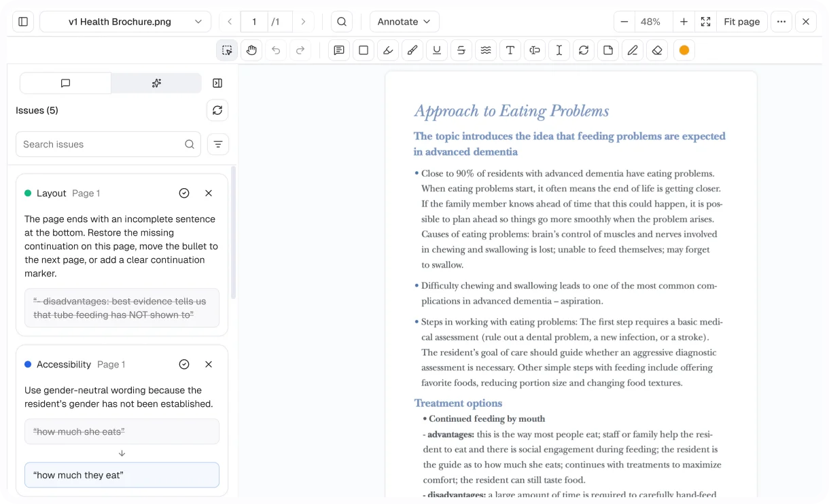Enter fullscreen view
The width and height of the screenshot is (829, 504).
[x=706, y=22]
